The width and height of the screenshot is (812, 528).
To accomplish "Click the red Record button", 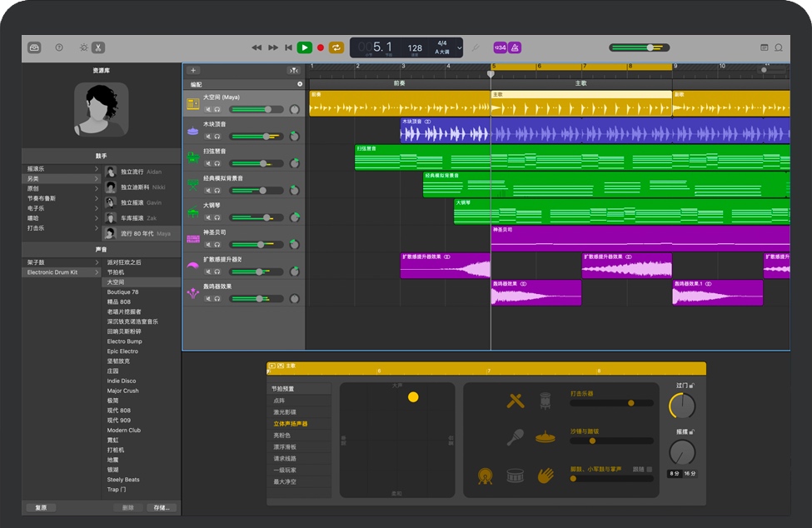I will click(x=321, y=48).
